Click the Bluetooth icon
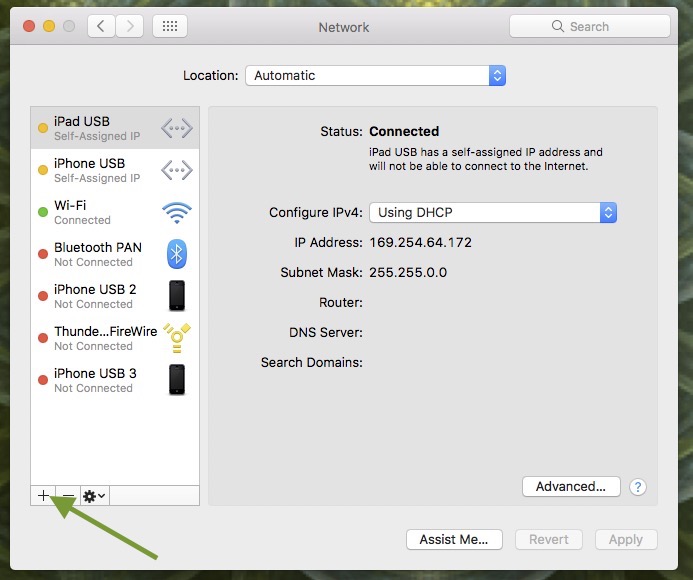This screenshot has height=580, width=693. (177, 254)
